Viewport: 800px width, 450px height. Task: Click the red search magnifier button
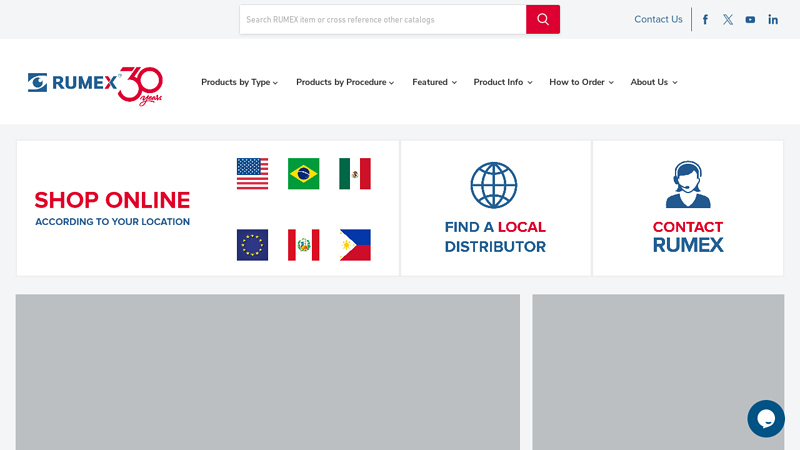pos(543,19)
